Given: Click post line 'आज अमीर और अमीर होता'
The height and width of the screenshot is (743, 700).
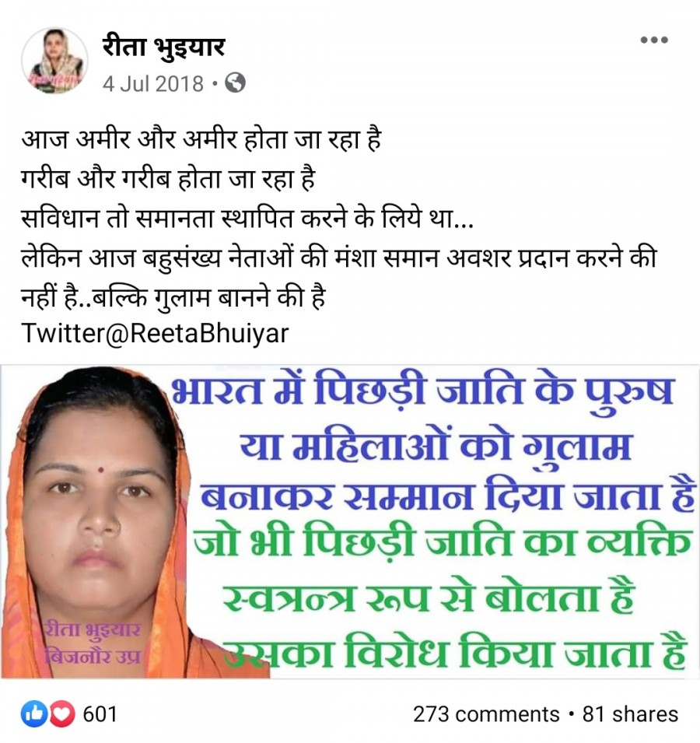Looking at the screenshot, I should click(x=201, y=140).
